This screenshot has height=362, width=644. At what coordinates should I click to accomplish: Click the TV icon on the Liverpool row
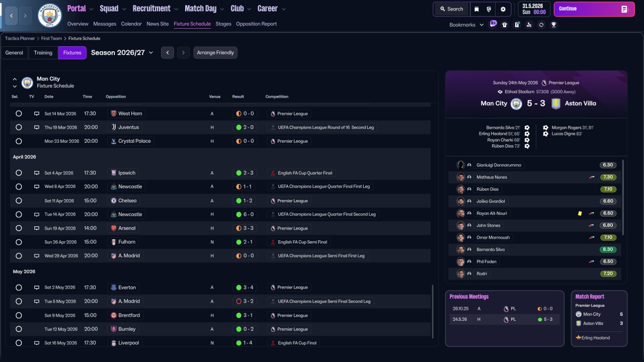[x=36, y=343]
